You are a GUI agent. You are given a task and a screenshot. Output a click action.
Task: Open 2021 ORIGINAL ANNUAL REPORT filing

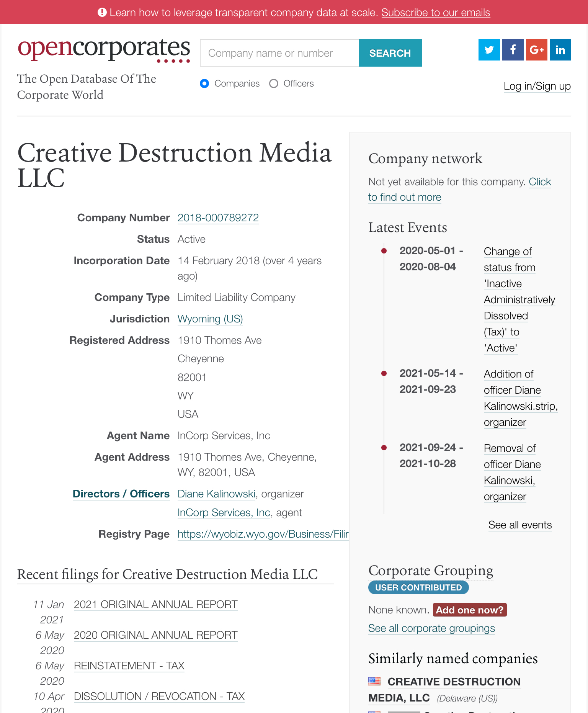156,604
